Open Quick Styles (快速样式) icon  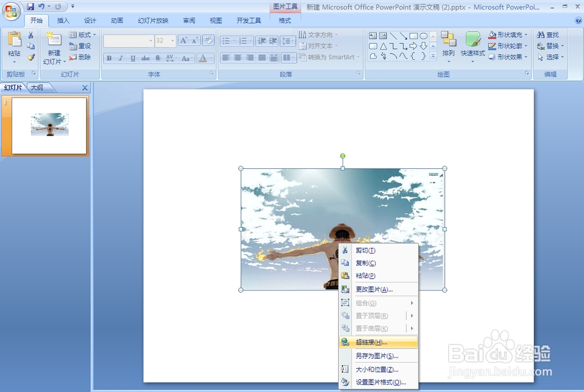(x=472, y=39)
